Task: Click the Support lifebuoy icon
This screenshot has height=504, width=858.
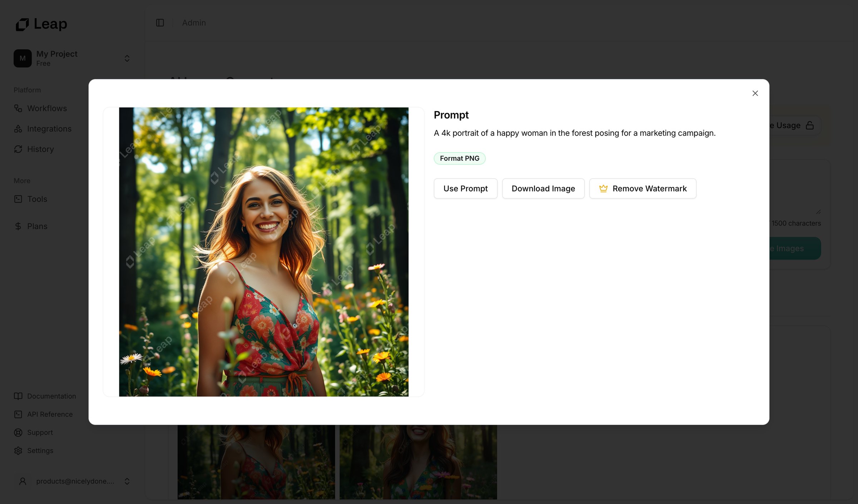Action: (18, 433)
